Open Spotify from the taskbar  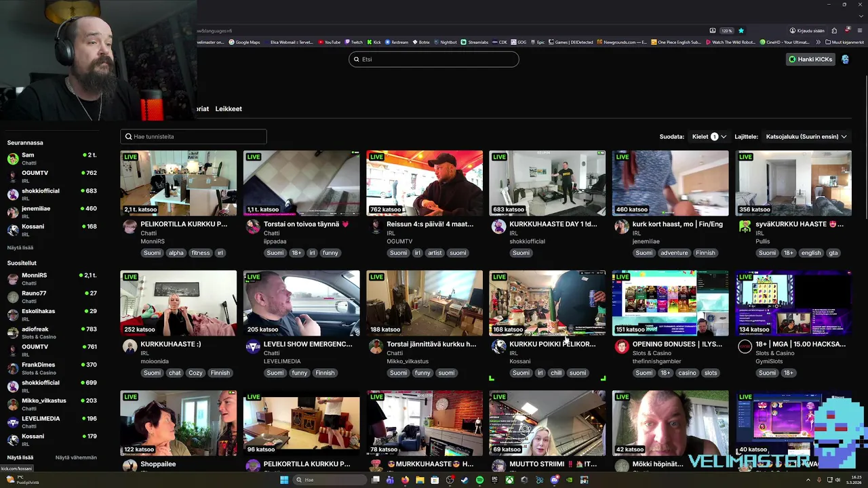tap(479, 480)
